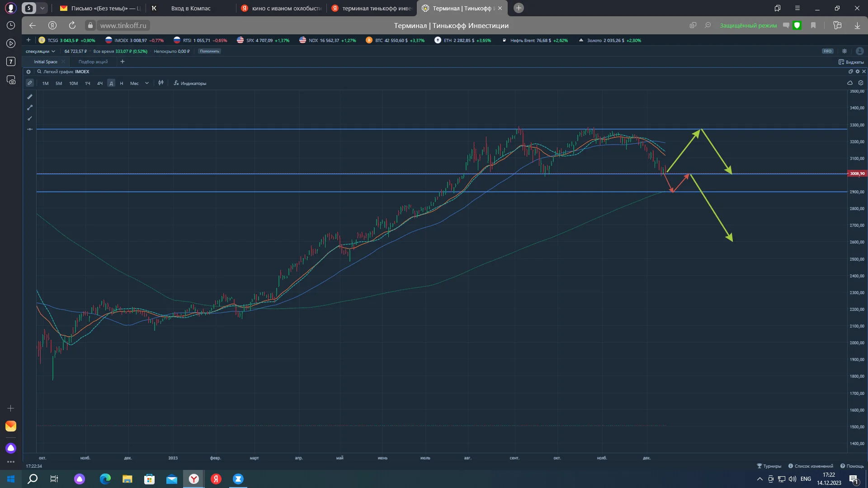Open Список изменений changelog link
Viewport: 868px width, 488px height.
[811, 466]
